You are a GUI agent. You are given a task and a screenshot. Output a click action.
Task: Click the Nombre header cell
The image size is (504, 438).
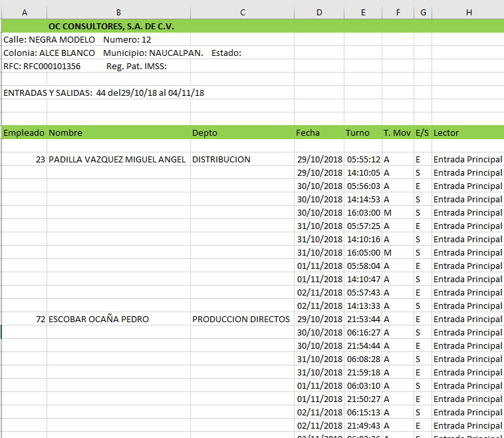(65, 132)
